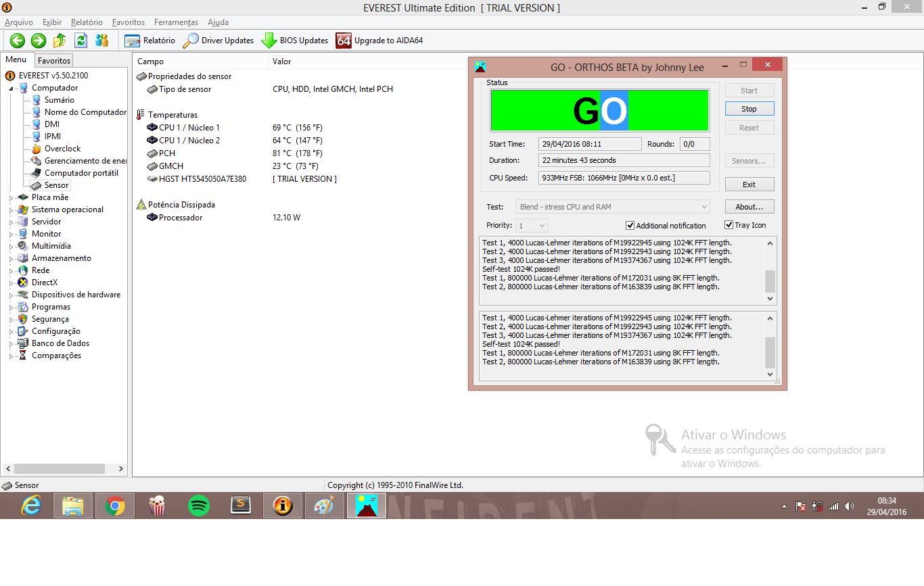Select the Dispositivos de hardware icon
The height and width of the screenshot is (586, 924).
click(x=24, y=295)
